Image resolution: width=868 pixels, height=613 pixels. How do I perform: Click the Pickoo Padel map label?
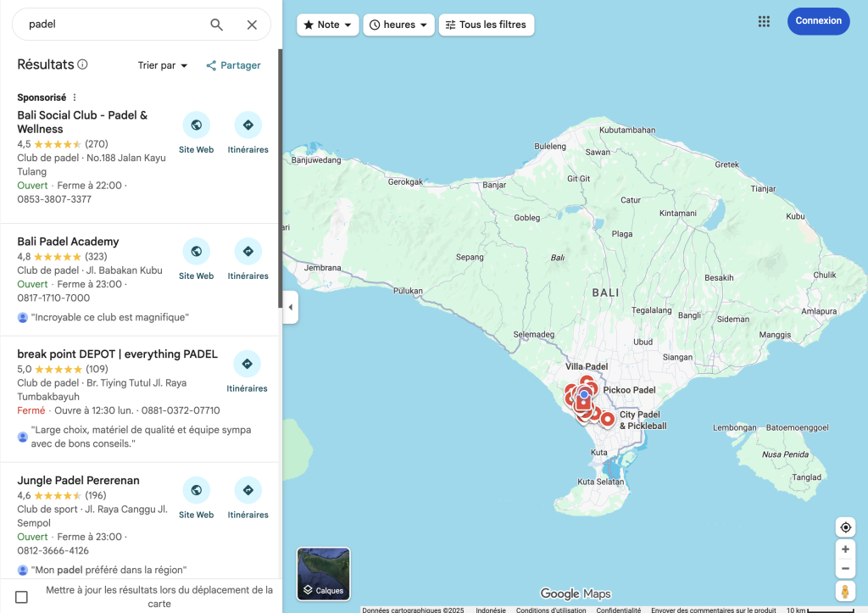630,390
